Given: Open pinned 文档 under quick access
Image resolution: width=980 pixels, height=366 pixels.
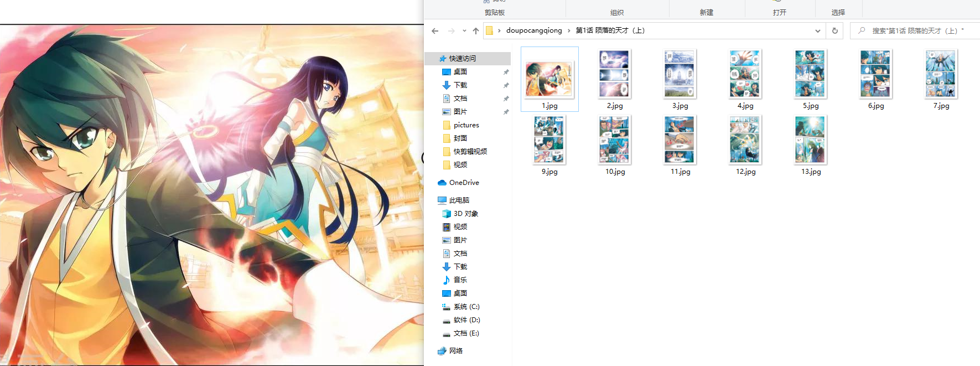Looking at the screenshot, I should coord(460,99).
